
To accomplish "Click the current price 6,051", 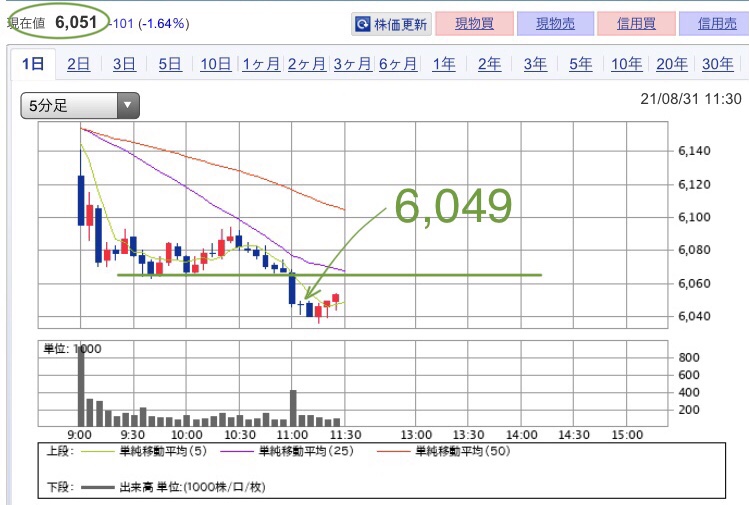I will point(76,22).
